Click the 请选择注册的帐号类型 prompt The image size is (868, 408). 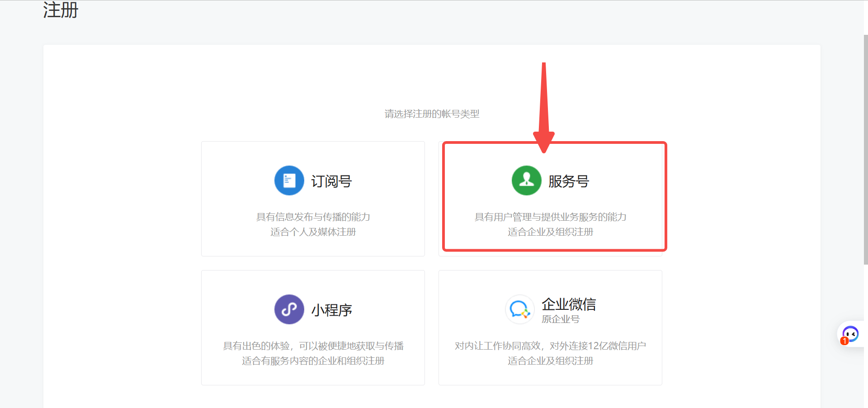432,114
